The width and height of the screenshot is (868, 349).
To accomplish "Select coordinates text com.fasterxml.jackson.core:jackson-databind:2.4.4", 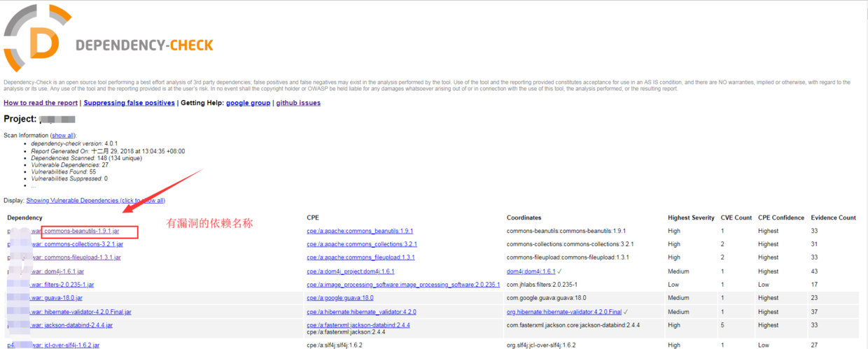I will pos(573,325).
